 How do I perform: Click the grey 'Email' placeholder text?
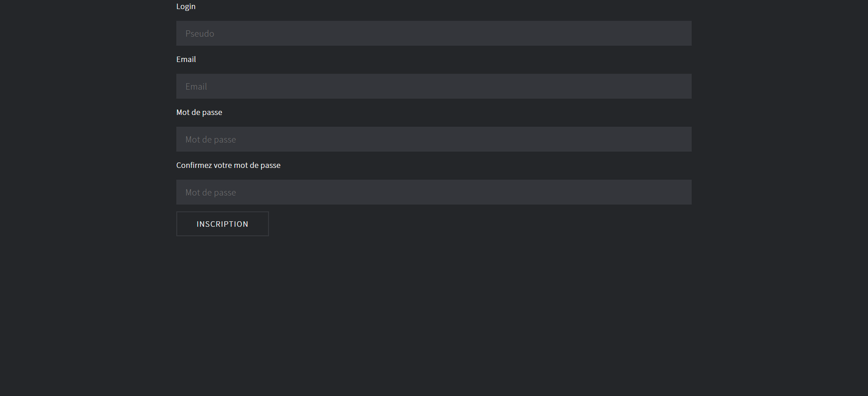pyautogui.click(x=196, y=86)
